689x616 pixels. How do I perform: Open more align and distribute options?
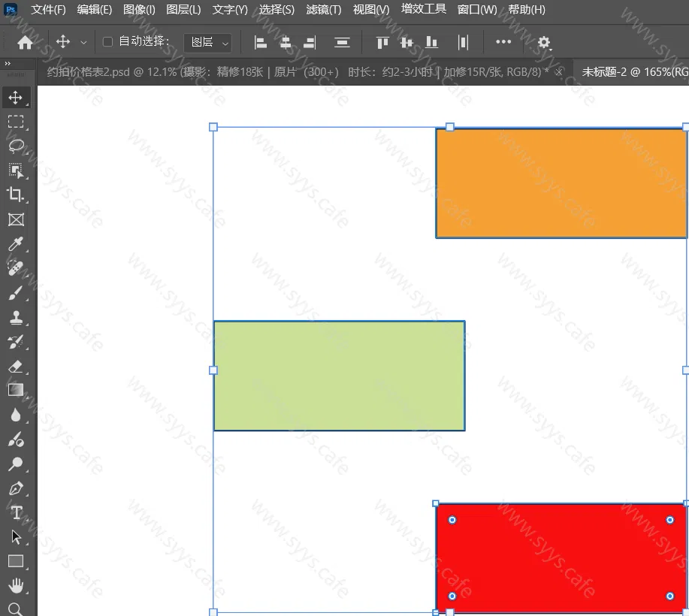(x=503, y=42)
